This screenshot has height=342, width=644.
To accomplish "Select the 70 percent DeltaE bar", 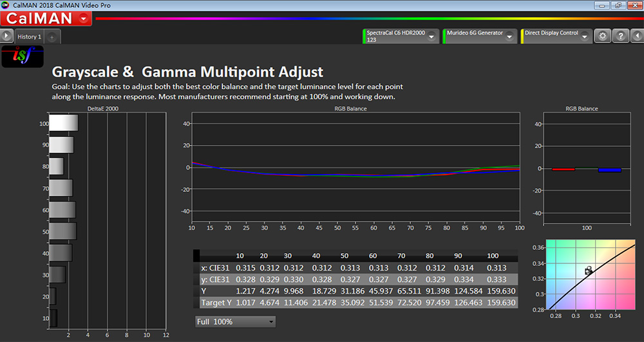I will [x=61, y=188].
